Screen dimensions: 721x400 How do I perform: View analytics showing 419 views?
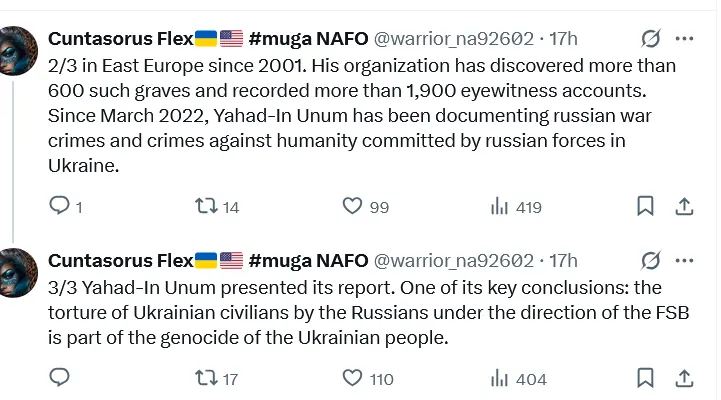click(x=499, y=206)
